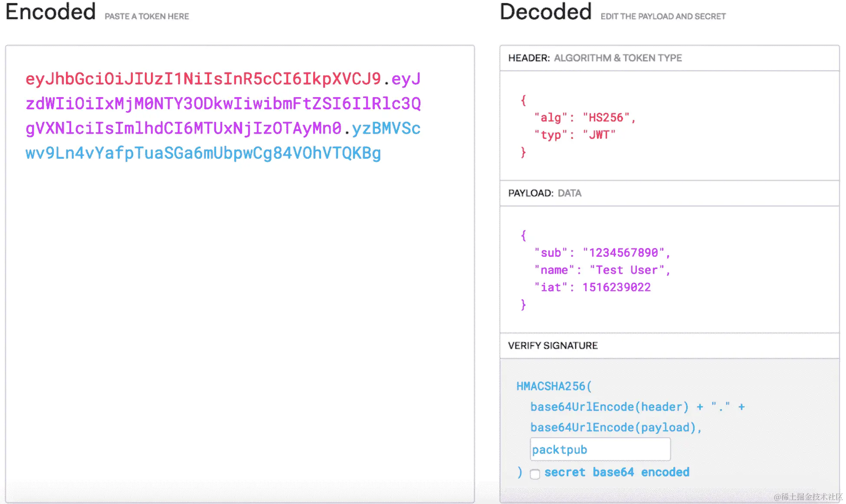
Task: Click the blue signature segment of token
Action: 203,153
